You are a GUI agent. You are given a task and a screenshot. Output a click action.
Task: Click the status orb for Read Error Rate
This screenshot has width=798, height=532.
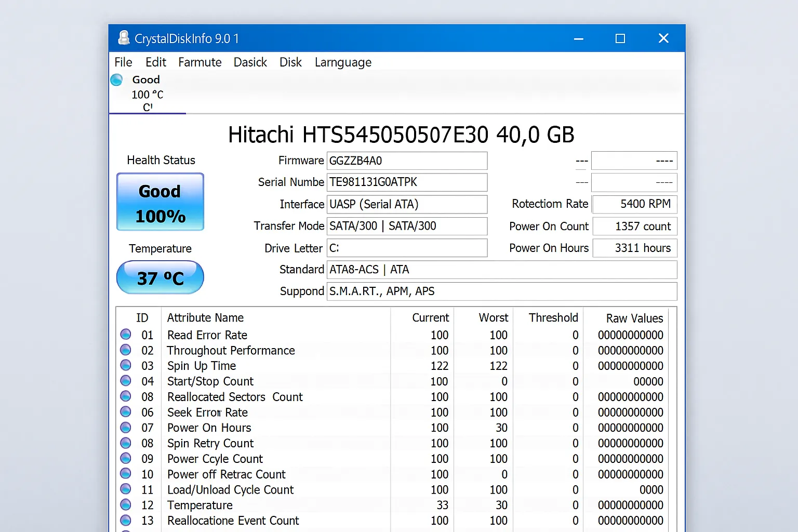coord(126,334)
